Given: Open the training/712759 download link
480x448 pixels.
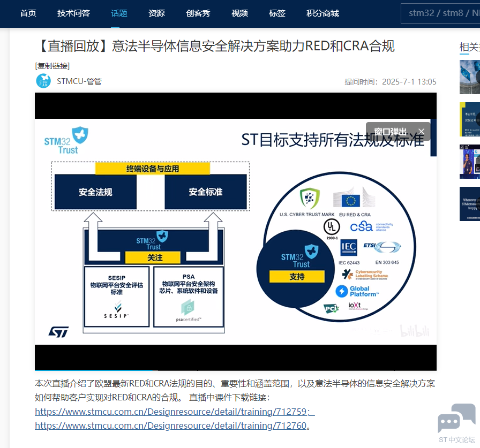Looking at the screenshot, I should coord(175,412).
